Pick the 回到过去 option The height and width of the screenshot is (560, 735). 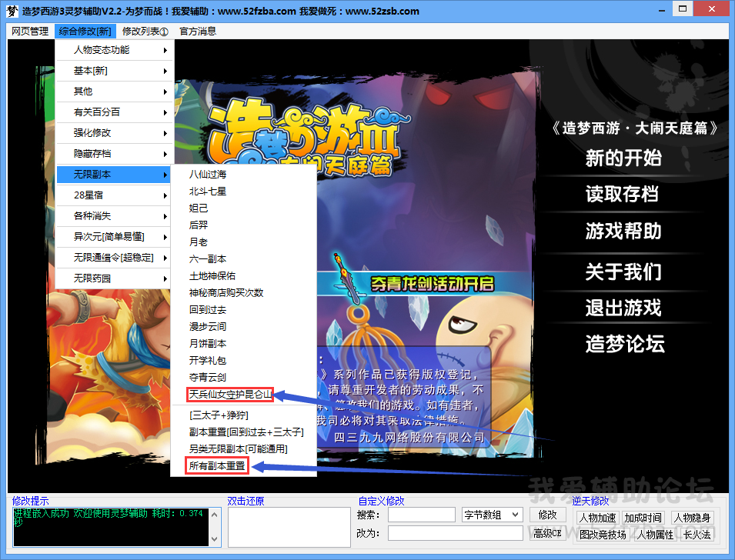(244, 310)
